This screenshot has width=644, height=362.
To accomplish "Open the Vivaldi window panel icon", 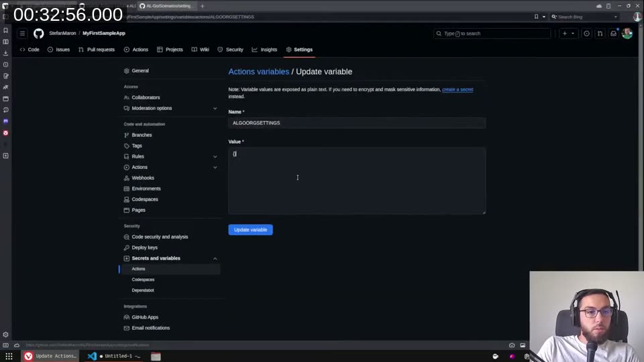I will click(x=6, y=99).
